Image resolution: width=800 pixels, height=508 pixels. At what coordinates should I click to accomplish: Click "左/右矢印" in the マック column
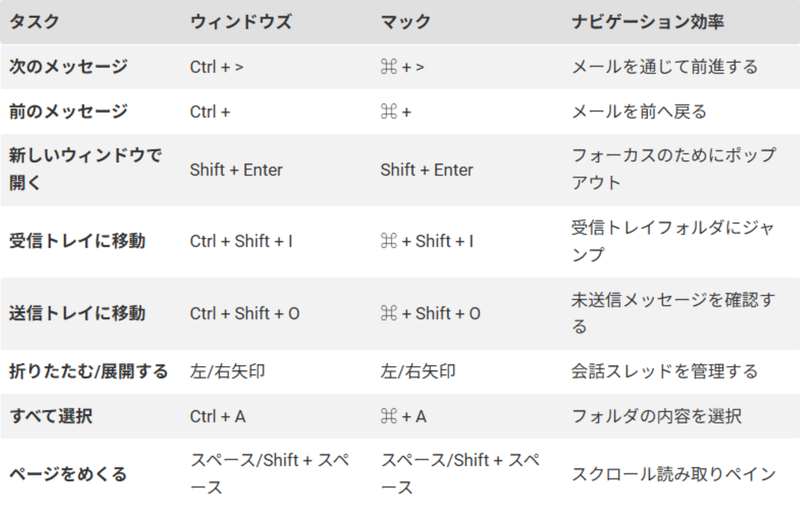click(418, 372)
